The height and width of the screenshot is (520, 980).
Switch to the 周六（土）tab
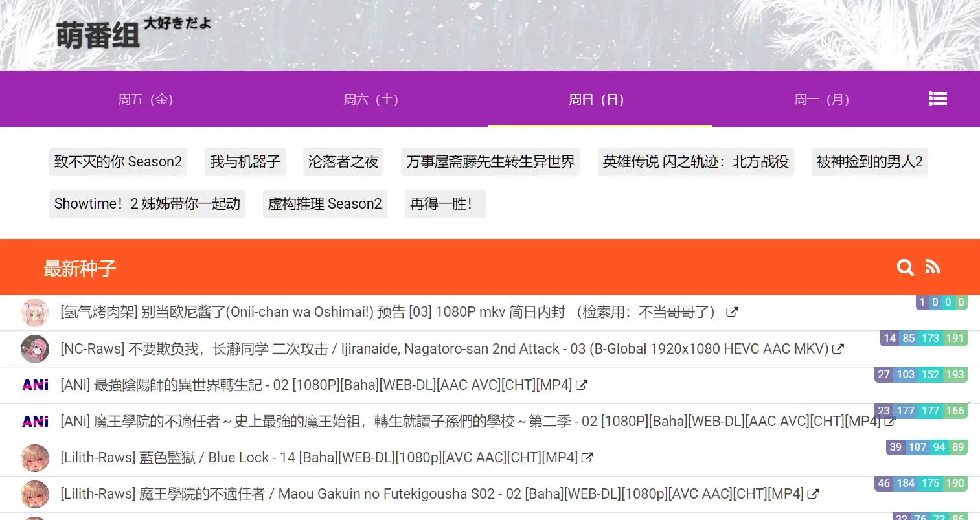[370, 99]
